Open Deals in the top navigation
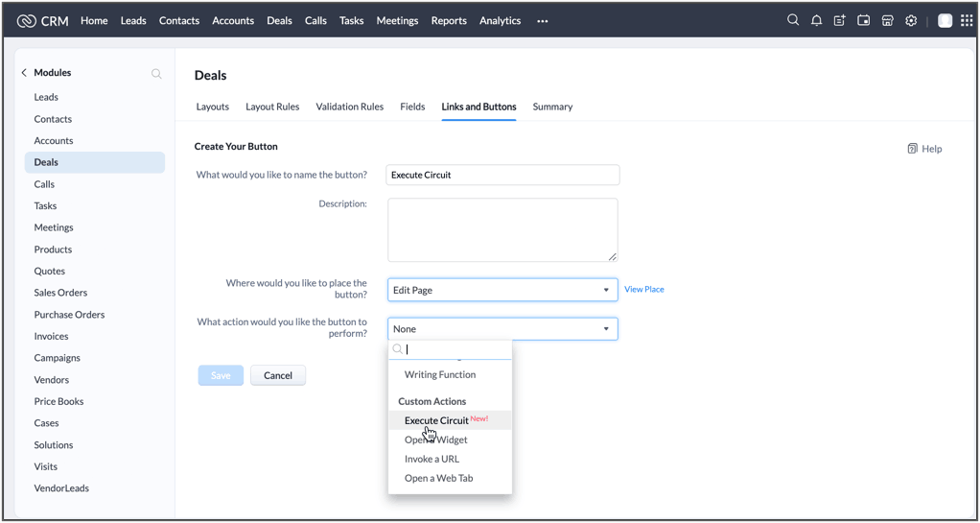 point(279,21)
